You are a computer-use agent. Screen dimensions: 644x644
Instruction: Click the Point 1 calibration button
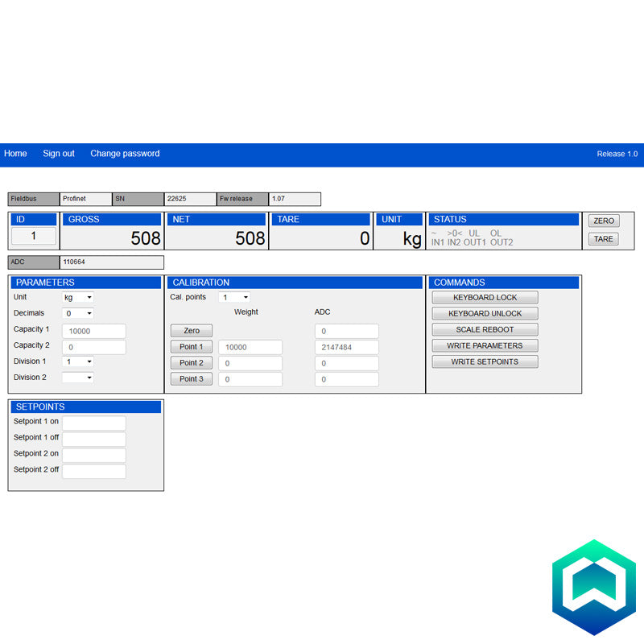[192, 347]
